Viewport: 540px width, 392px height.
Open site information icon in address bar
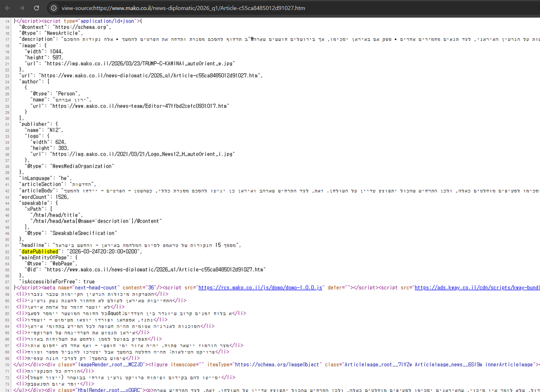pos(54,8)
